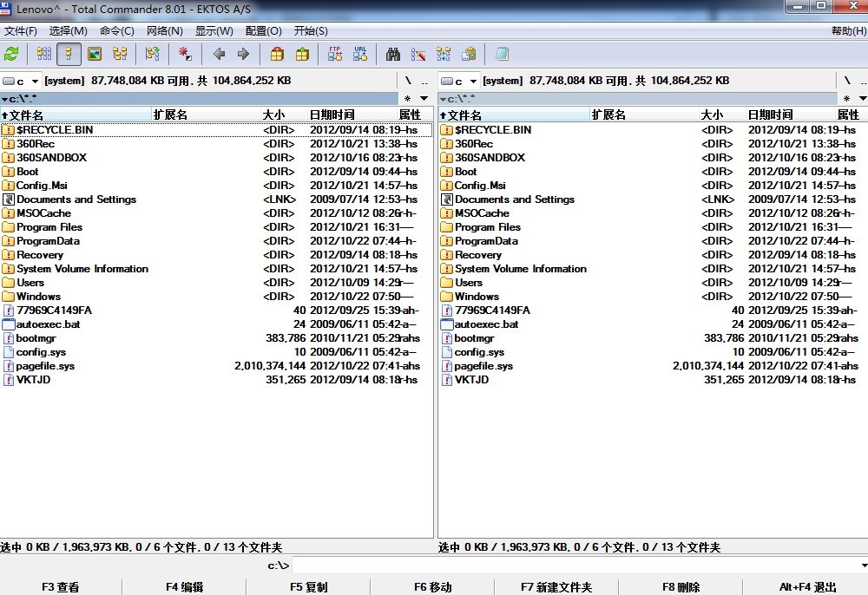The height and width of the screenshot is (595, 868).
Task: Expand the right panel directory history arrow
Action: (x=863, y=98)
